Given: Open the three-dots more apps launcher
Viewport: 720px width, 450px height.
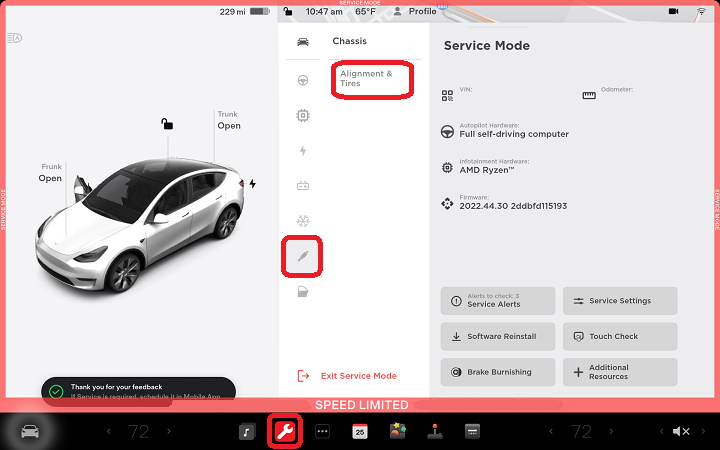Looking at the screenshot, I should 322,431.
